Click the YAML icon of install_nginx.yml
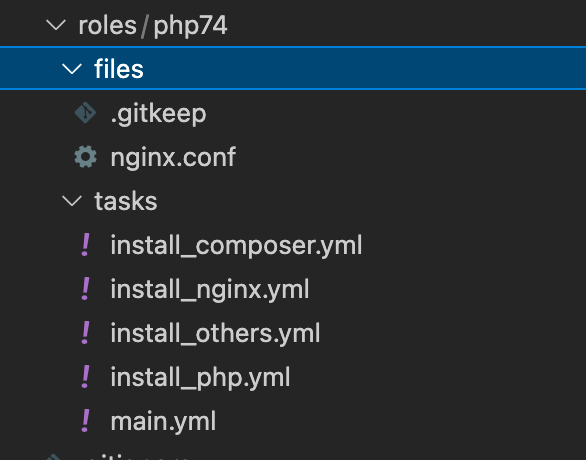Screen dimensions: 586x460 click(86, 288)
